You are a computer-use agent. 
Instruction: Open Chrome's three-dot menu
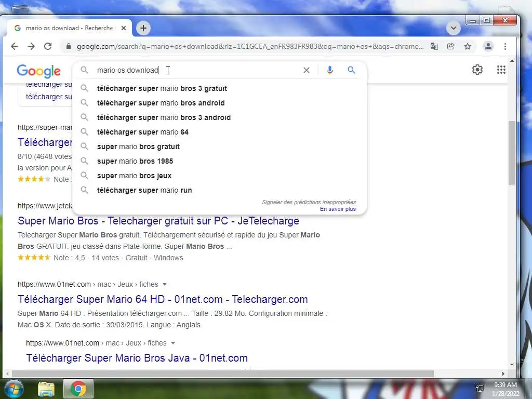pyautogui.click(x=505, y=46)
